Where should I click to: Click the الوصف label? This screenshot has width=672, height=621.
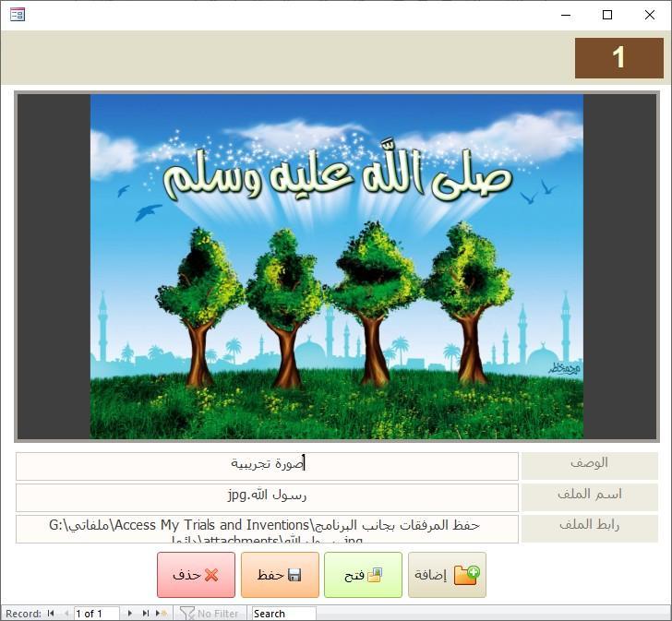589,466
